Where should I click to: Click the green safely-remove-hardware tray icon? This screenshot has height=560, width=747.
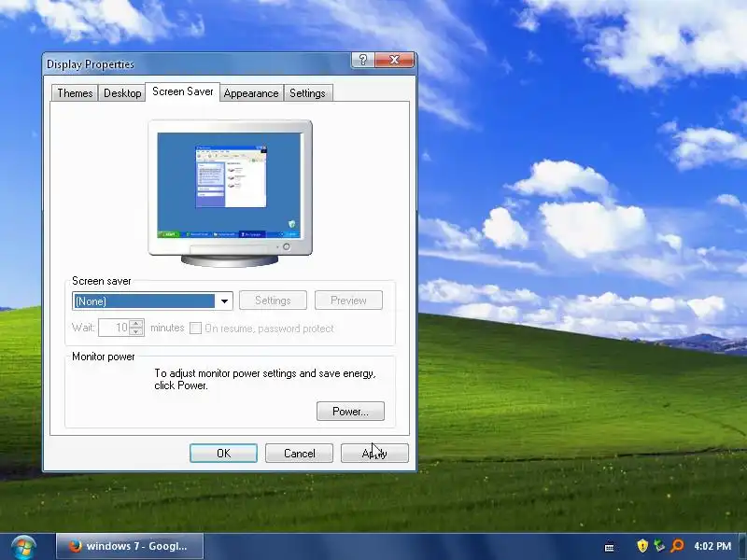pyautogui.click(x=659, y=546)
